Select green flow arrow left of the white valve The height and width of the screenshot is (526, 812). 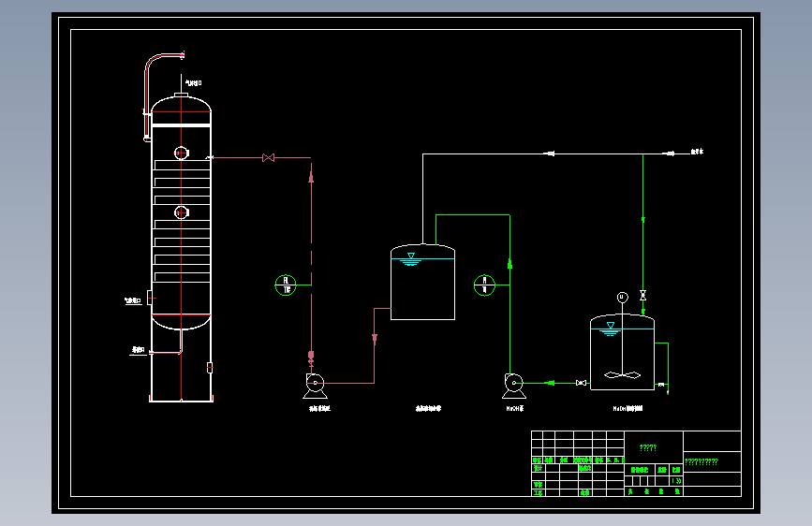(x=550, y=383)
